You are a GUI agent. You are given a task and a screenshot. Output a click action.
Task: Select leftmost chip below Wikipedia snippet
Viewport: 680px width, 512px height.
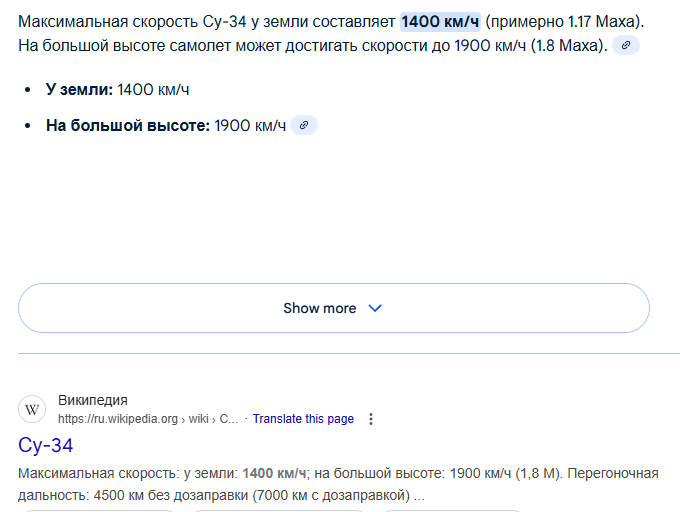(x=100, y=510)
